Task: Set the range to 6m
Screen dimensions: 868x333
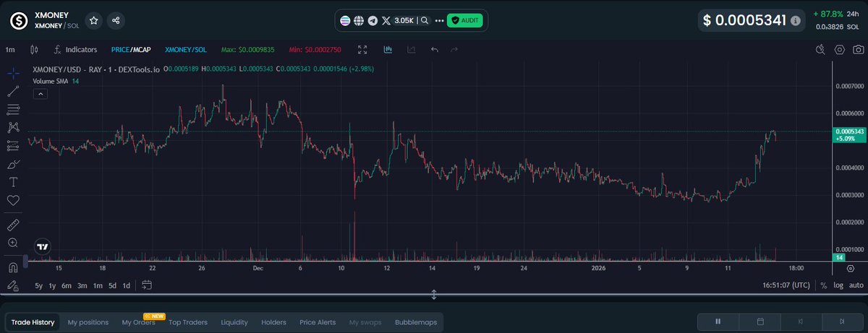Action: tap(67, 285)
